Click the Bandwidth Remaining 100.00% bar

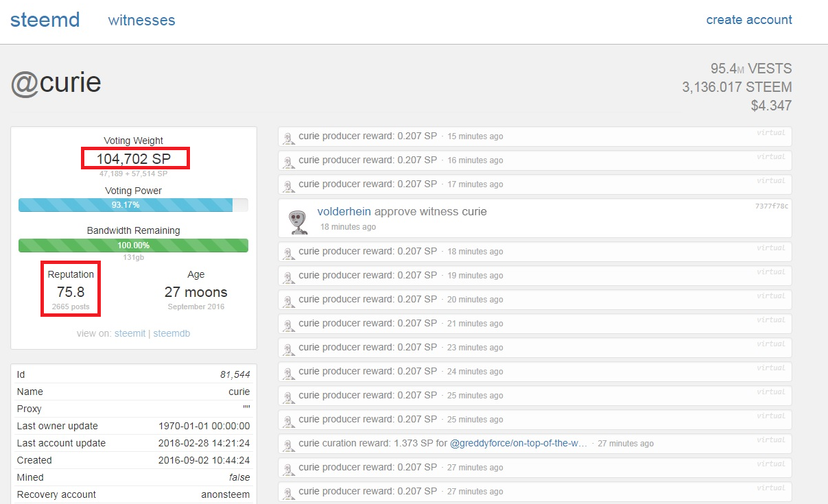133,245
